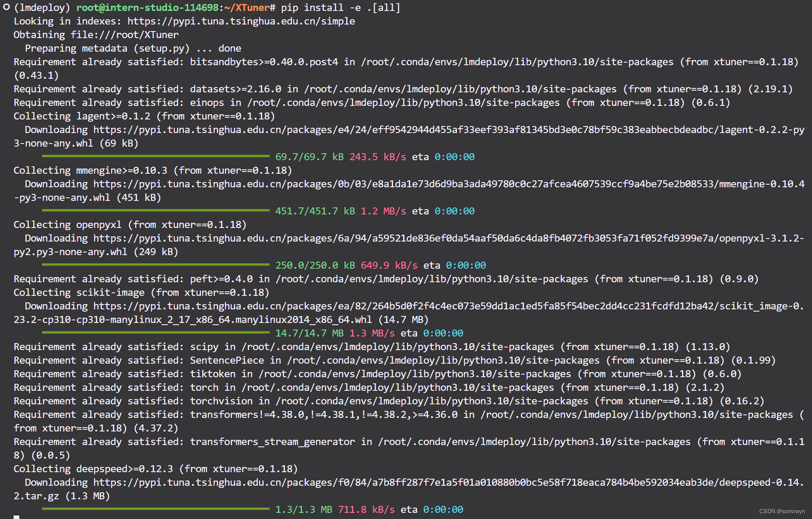Screen dimensions: 812x519
Task: Click the 'Obtaining file:///root/XTuner' line
Action: 96,35
